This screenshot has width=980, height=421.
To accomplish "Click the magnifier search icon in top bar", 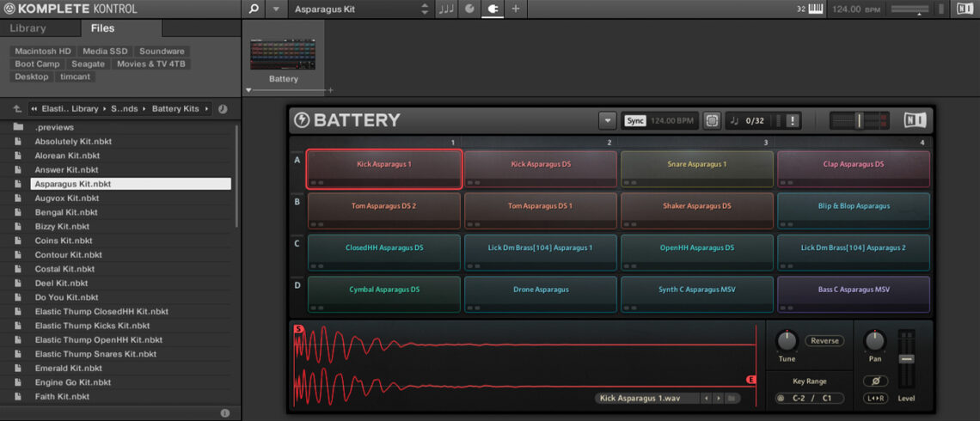I will pyautogui.click(x=253, y=9).
